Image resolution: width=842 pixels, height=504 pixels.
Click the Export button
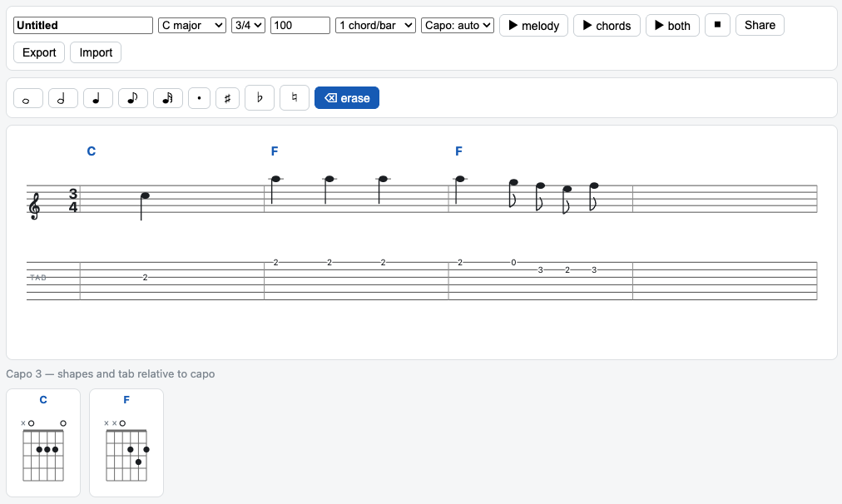tap(39, 52)
